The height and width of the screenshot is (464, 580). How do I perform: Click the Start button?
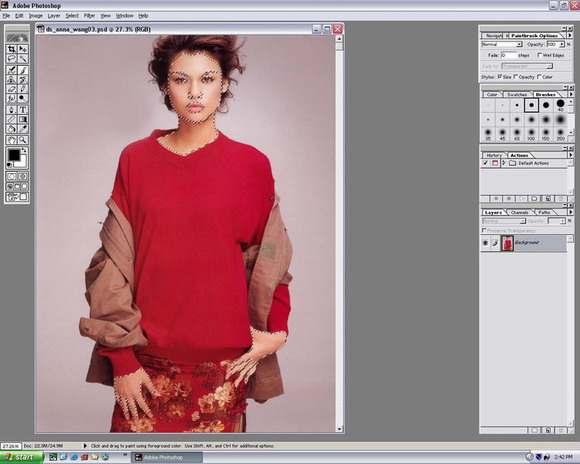point(21,457)
